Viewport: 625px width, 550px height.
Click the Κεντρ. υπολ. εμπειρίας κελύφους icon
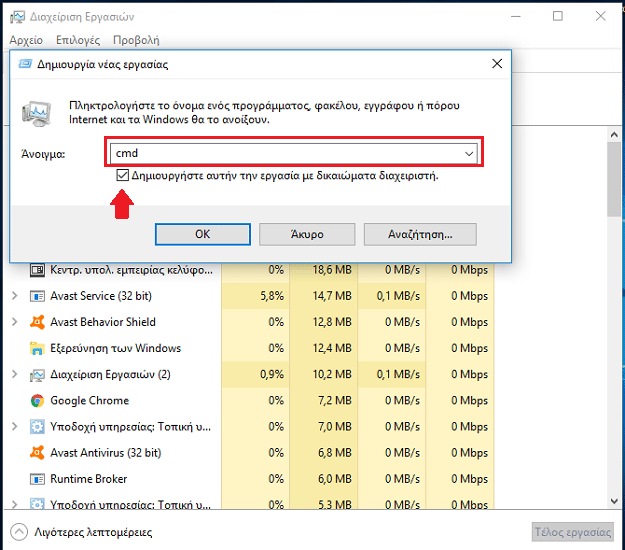(x=37, y=270)
